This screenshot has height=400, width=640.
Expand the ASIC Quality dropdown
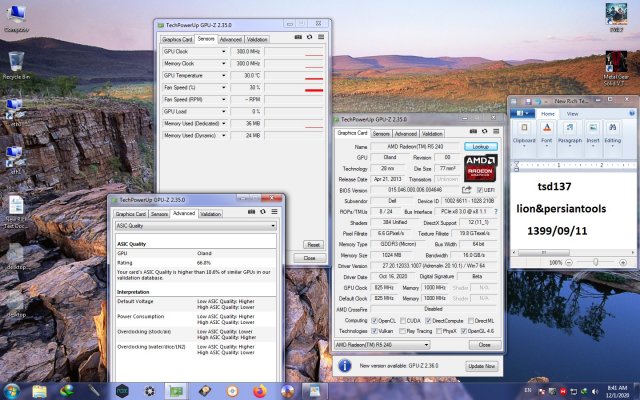[x=273, y=226]
